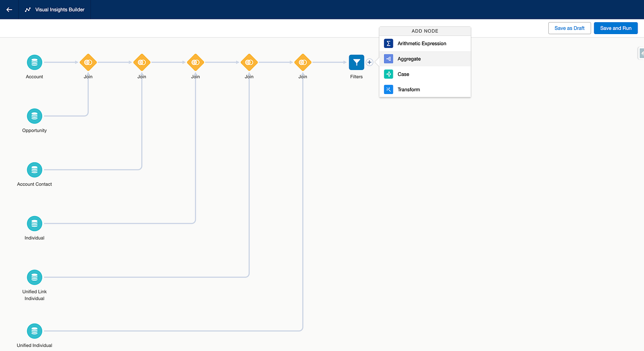
Task: Select the Account data source node
Action: point(34,62)
